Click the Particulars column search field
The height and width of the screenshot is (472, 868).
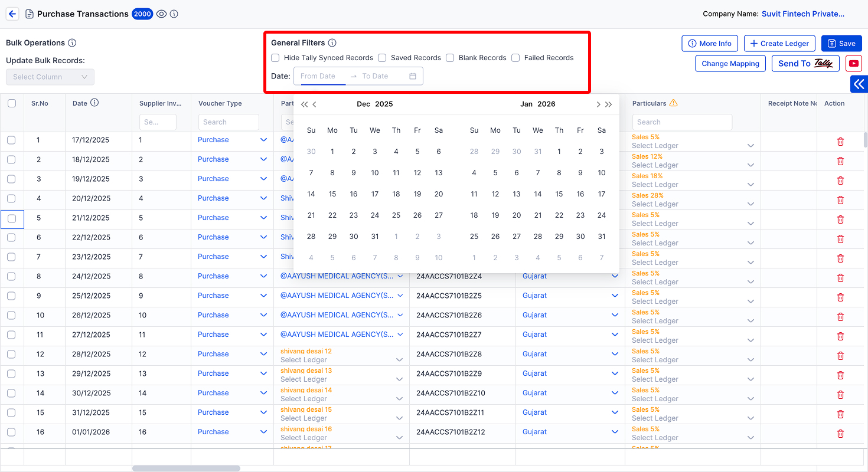pos(682,122)
